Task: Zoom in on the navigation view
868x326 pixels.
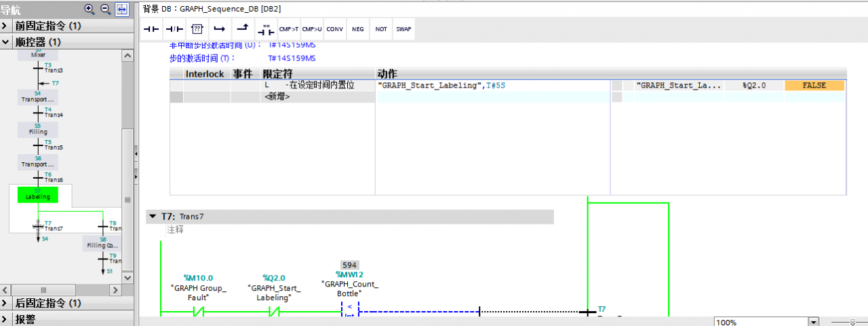Action: 90,9
